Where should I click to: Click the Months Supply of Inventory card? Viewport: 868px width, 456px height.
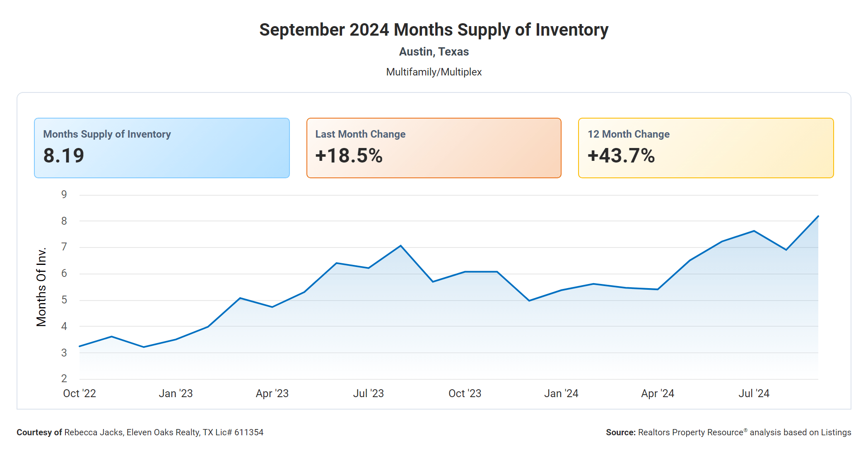162,148
